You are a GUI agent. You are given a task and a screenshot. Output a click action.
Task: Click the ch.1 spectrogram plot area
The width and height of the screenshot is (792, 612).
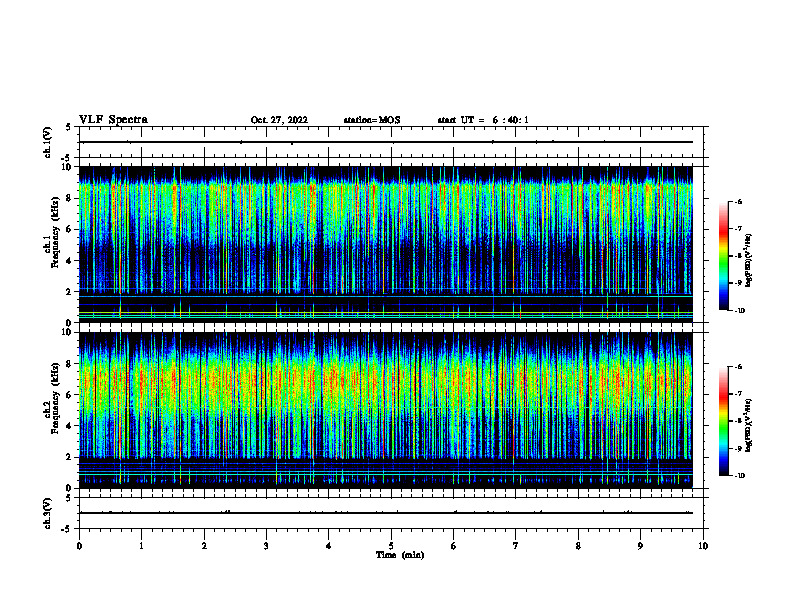point(386,244)
